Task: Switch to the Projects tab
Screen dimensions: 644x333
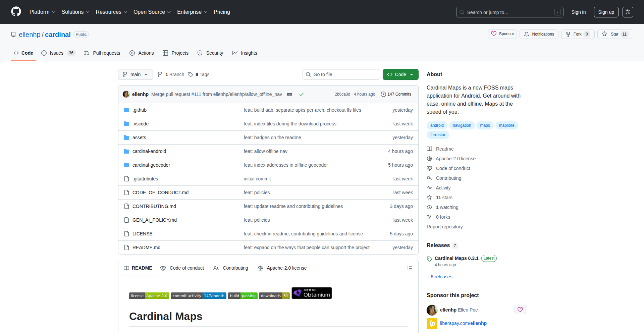Action: (x=176, y=53)
